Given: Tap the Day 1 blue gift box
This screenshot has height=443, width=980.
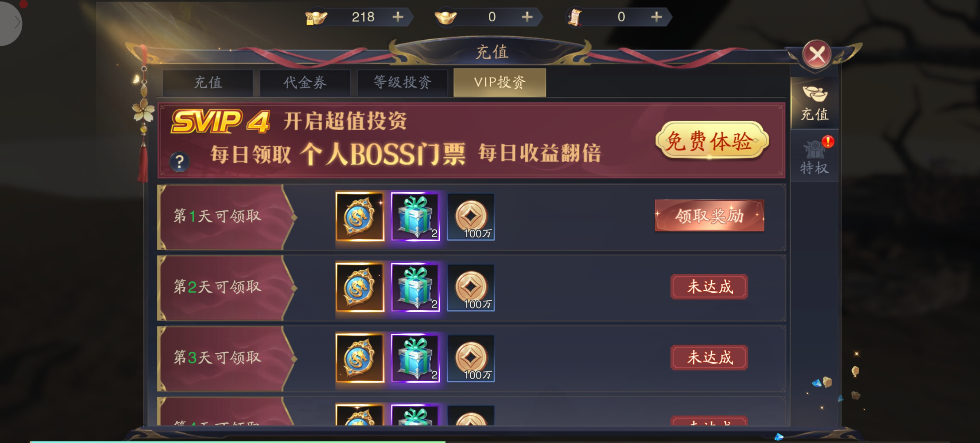Looking at the screenshot, I should 415,216.
